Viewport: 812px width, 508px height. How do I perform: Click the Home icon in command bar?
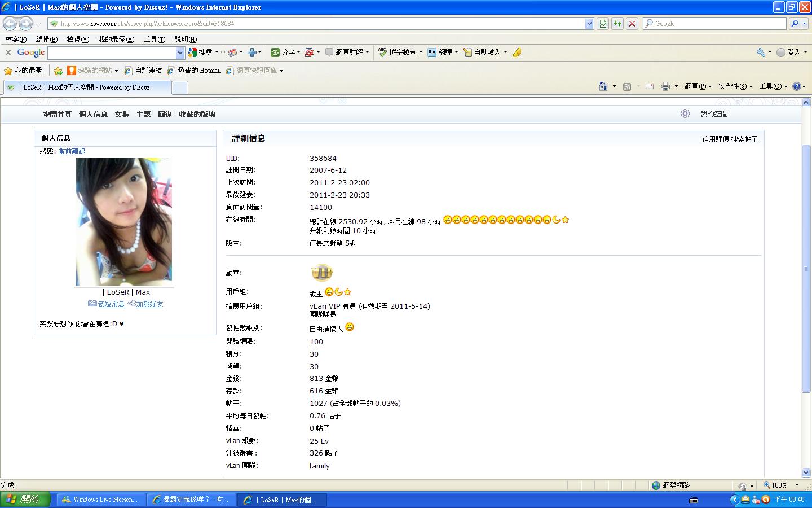click(x=603, y=86)
